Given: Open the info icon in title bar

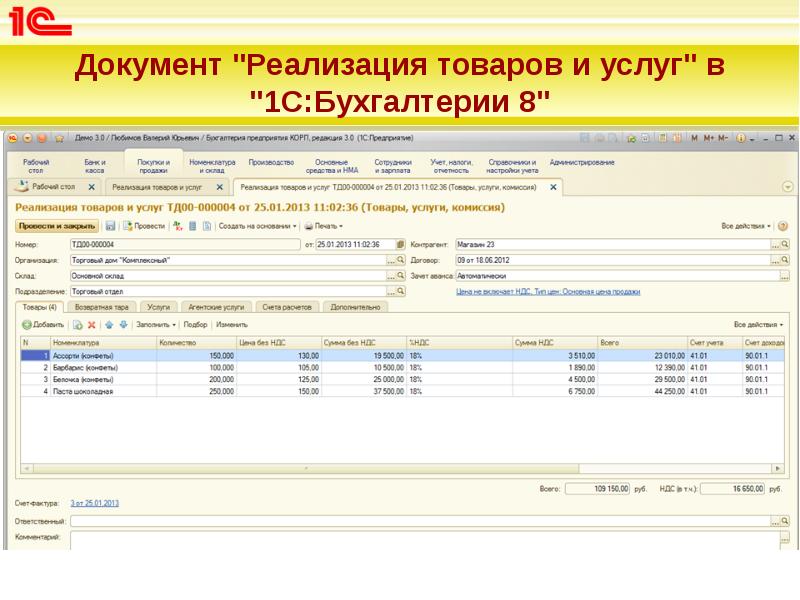Looking at the screenshot, I should (740, 138).
